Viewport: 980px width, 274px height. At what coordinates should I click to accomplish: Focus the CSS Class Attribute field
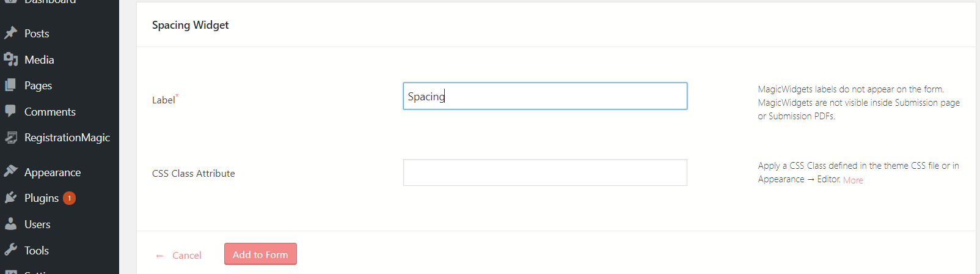tap(545, 172)
